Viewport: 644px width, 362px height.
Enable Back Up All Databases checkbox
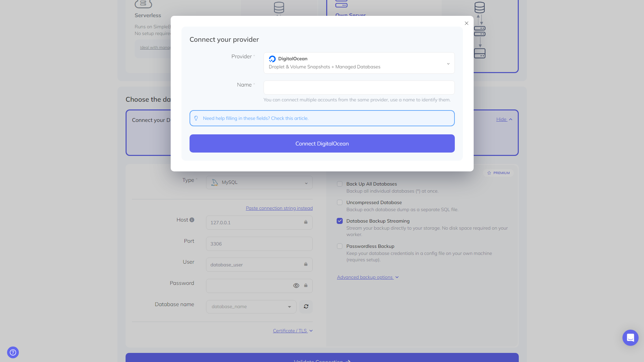(x=340, y=184)
